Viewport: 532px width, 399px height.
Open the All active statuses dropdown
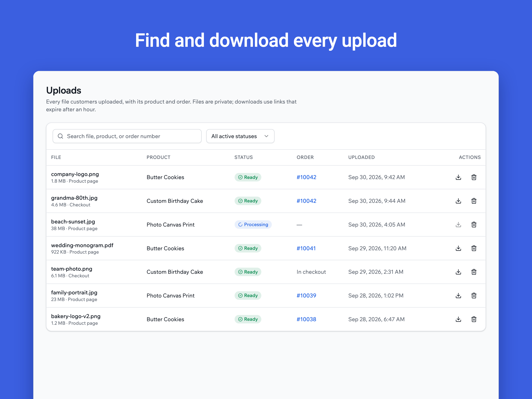coord(240,136)
